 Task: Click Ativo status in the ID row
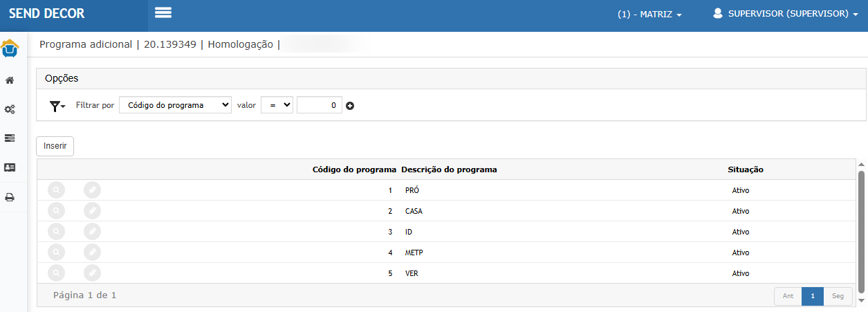coord(740,232)
